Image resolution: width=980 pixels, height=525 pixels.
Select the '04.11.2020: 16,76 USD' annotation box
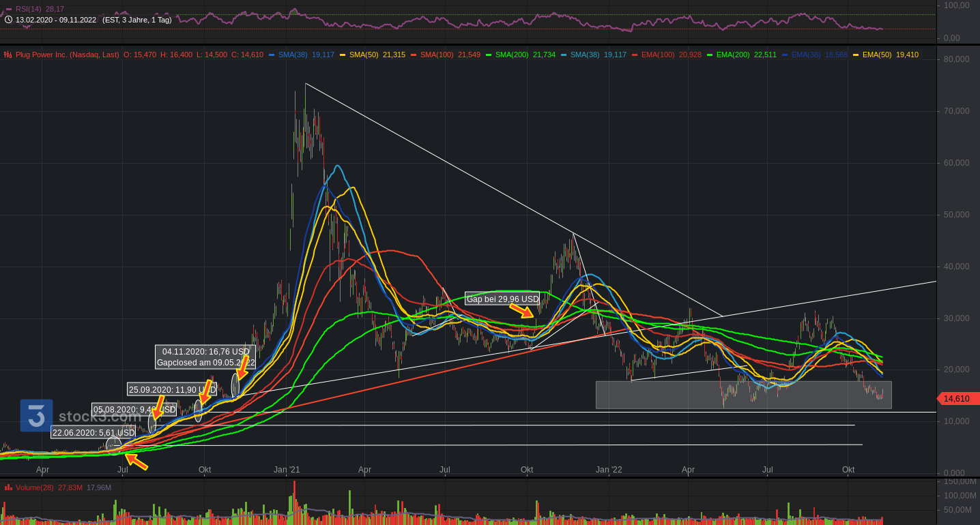point(205,357)
